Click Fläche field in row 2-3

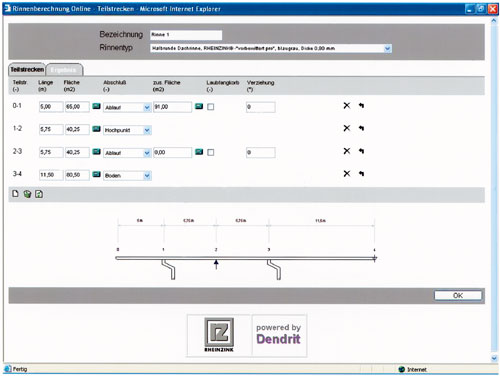77,152
